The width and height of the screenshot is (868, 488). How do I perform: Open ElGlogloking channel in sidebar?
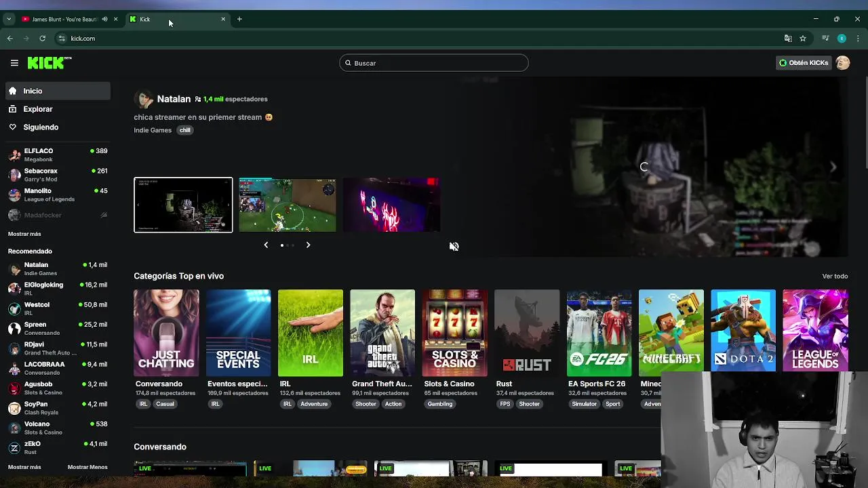(58, 289)
